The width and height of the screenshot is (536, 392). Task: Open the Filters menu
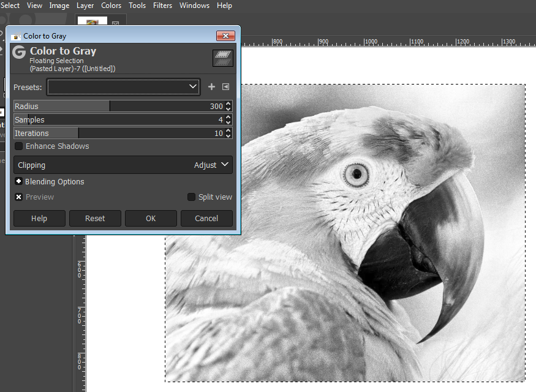click(162, 6)
